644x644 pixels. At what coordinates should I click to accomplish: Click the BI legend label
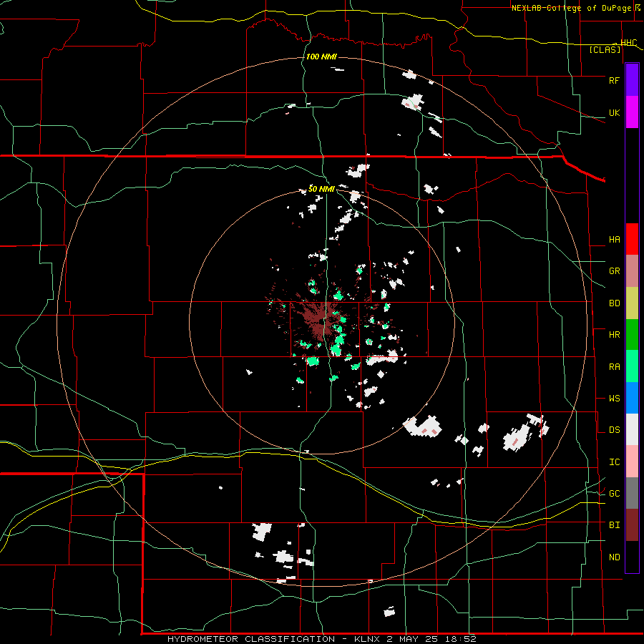[x=614, y=525]
